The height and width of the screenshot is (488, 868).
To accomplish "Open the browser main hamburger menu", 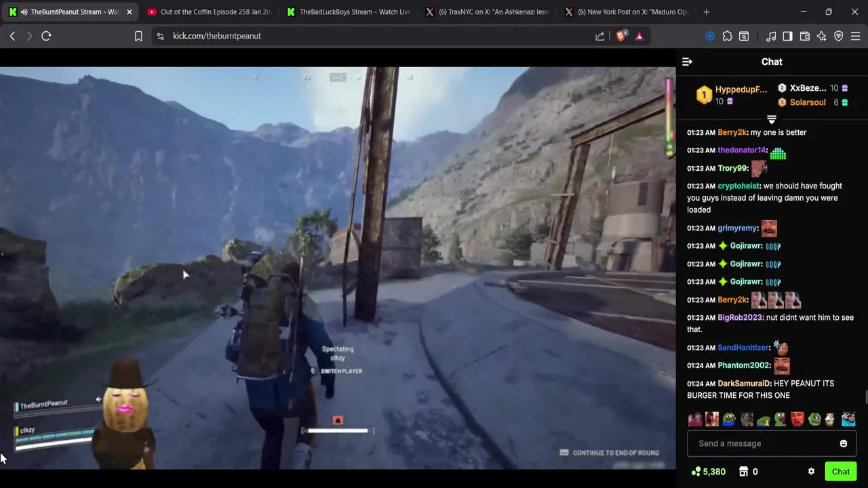I will pyautogui.click(x=855, y=36).
